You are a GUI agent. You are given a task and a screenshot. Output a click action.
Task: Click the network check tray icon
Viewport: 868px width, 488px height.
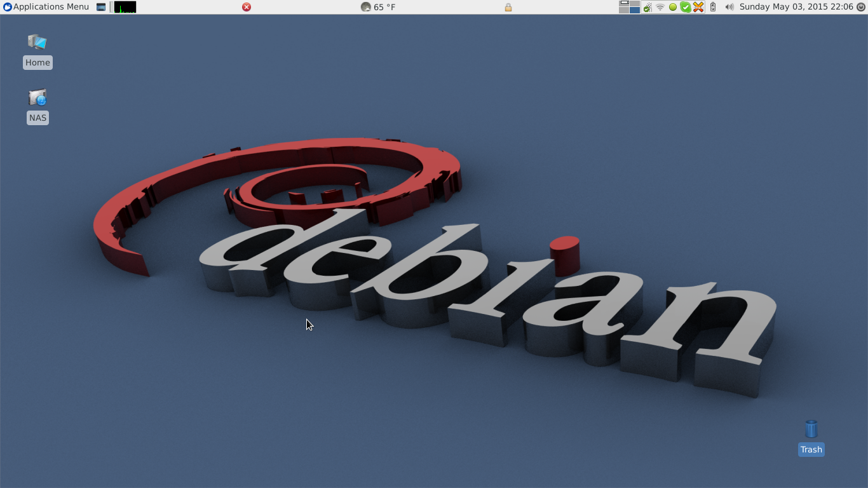coord(648,7)
